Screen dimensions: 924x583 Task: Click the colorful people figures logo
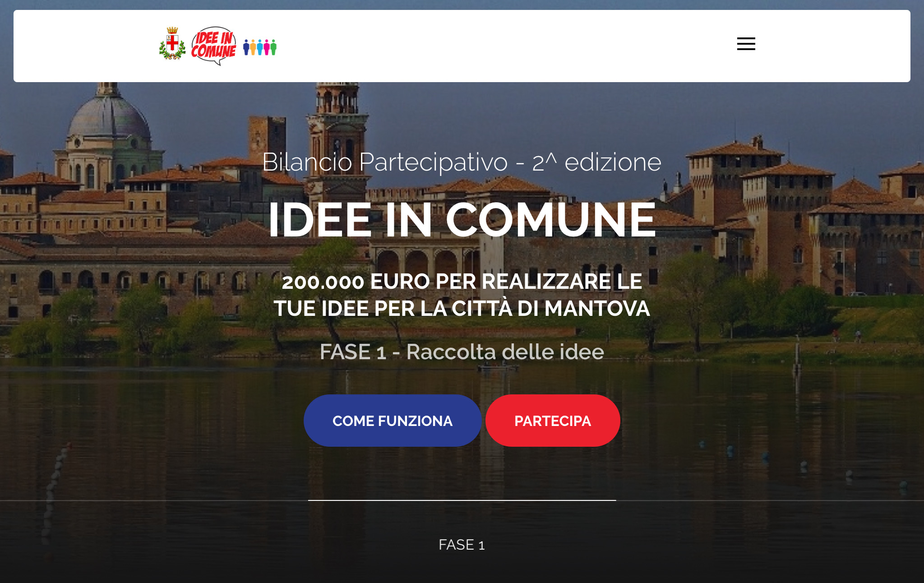pyautogui.click(x=260, y=47)
